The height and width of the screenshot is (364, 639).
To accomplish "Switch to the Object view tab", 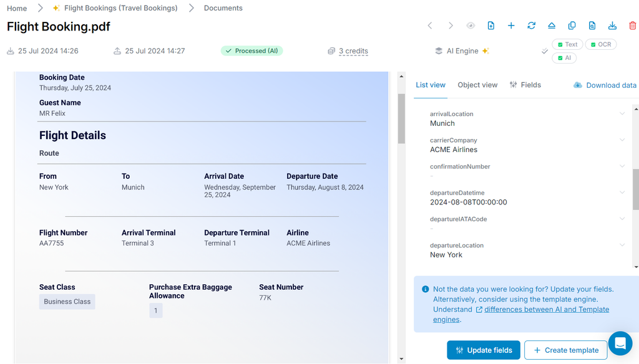I will coord(477,85).
